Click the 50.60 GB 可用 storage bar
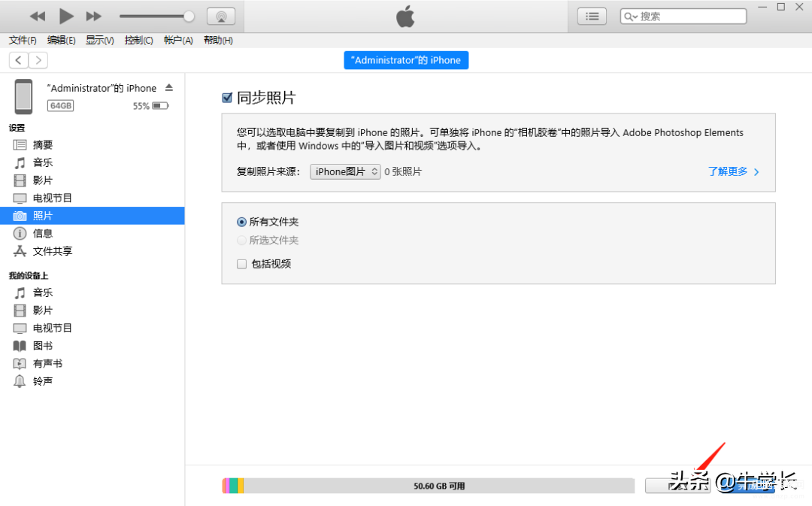 (429, 486)
